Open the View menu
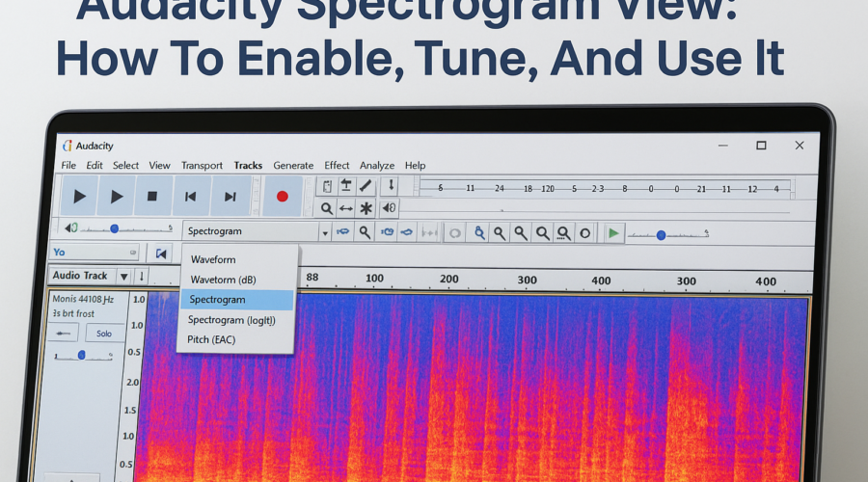 [159, 166]
